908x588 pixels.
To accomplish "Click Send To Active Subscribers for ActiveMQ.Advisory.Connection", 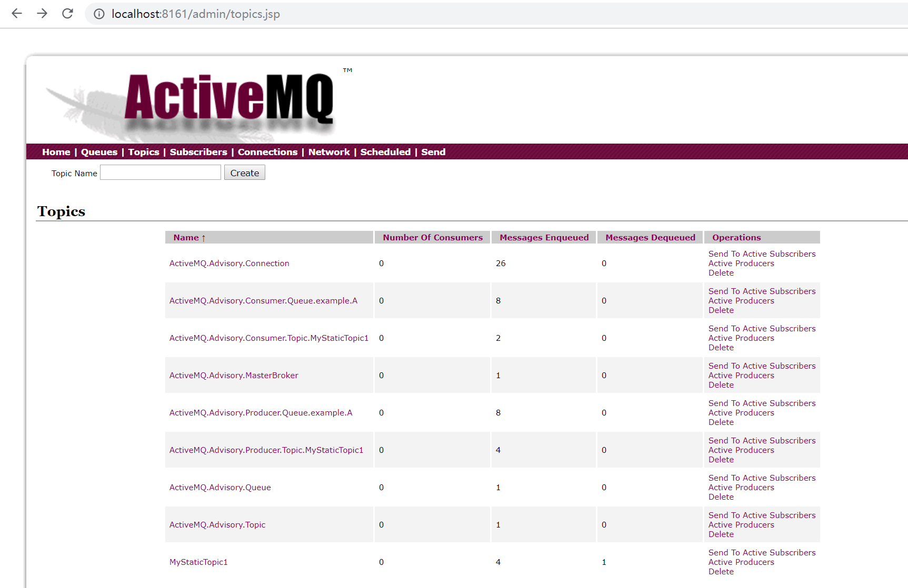I will (762, 254).
